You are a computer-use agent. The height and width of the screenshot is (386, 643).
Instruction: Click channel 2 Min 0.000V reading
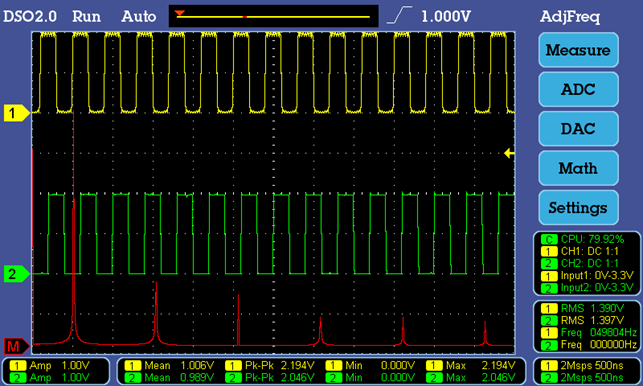[x=370, y=377]
